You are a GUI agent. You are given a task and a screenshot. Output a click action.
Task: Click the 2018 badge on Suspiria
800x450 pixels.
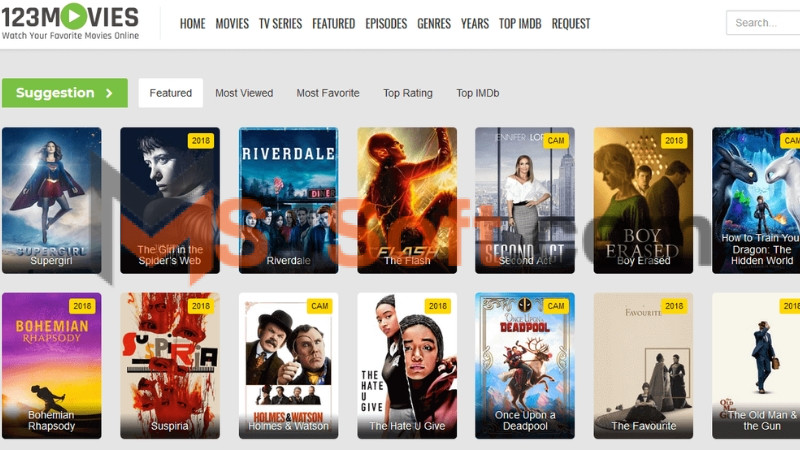click(x=201, y=306)
